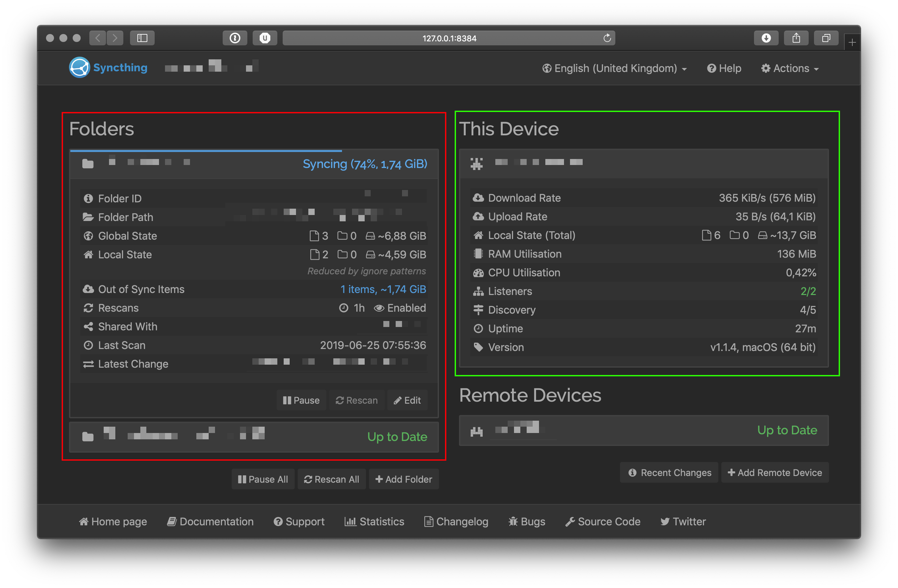Open the English (United Kingdom) language dropdown
This screenshot has width=898, height=588.
point(614,68)
